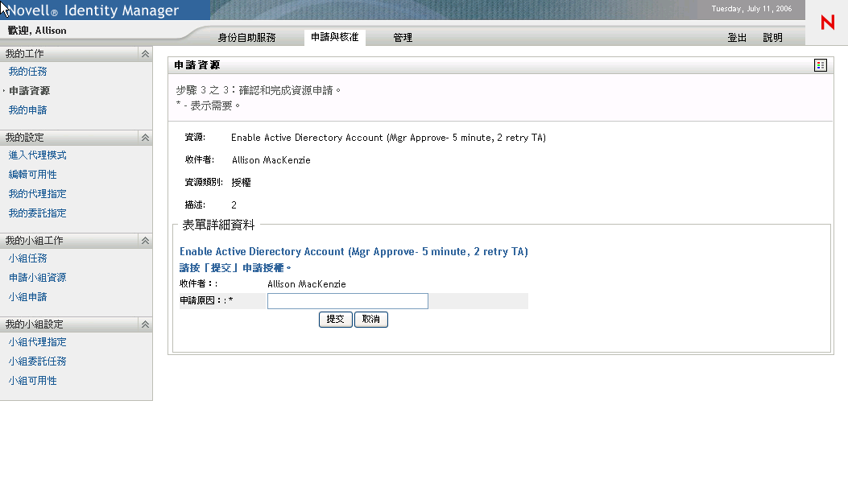The image size is (848, 504).
Task: Collapse the 我的工作 section
Action: pos(145,53)
